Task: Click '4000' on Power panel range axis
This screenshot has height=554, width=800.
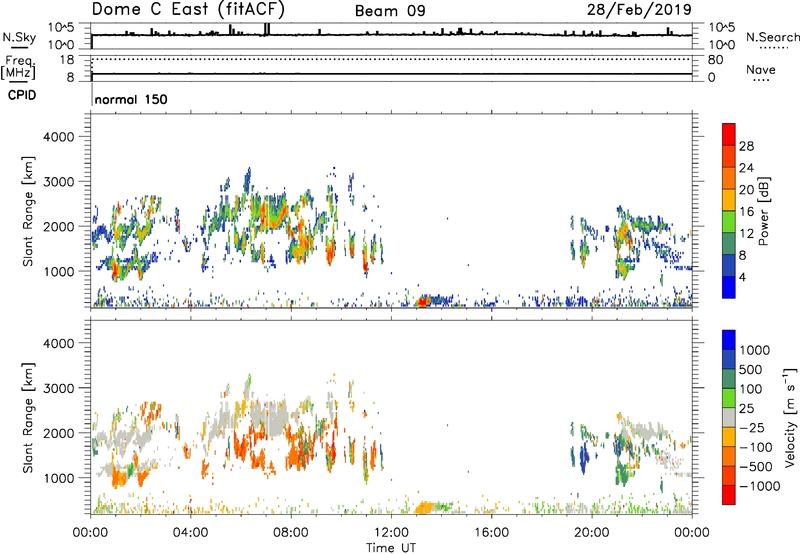Action: pos(58,137)
